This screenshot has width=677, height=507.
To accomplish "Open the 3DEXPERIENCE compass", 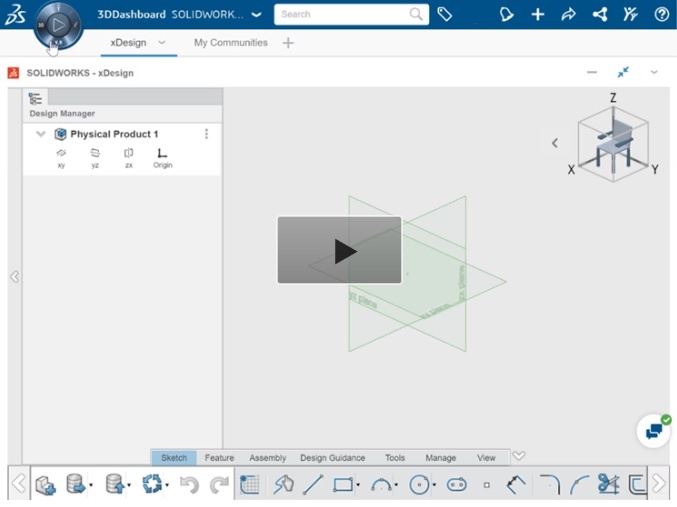I will [58, 25].
